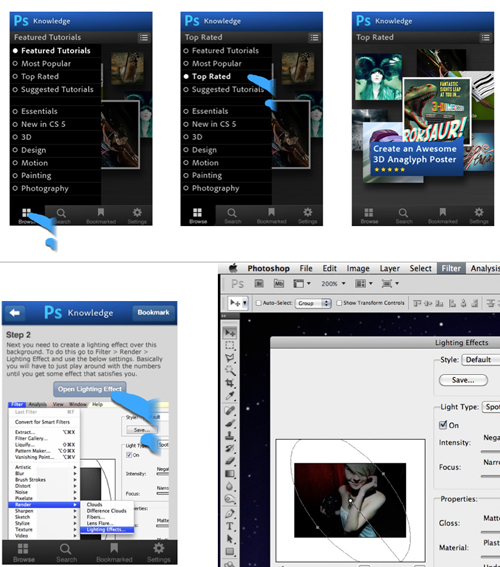Select the Crop tool

click(x=230, y=383)
